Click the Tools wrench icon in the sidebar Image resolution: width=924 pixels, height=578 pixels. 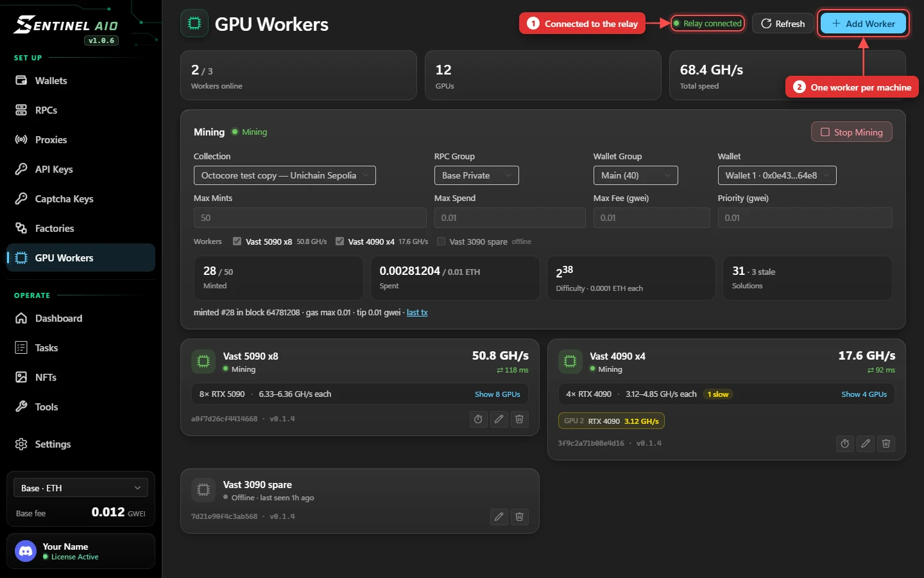tap(21, 407)
